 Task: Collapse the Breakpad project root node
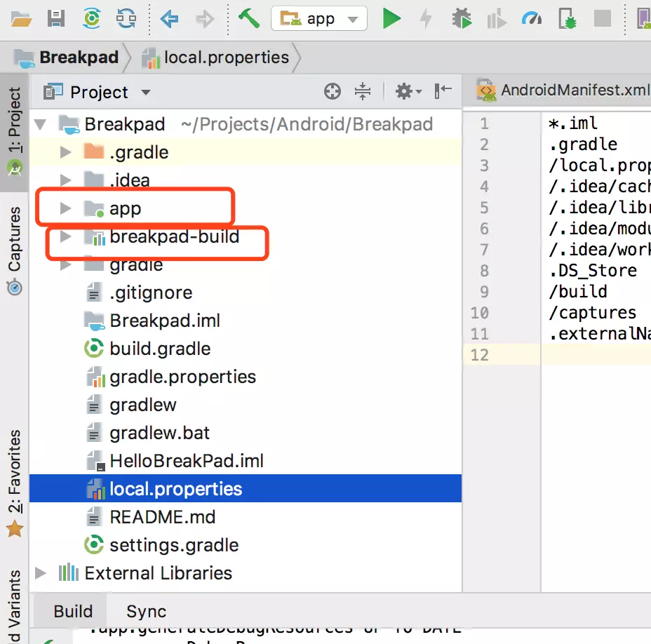pyautogui.click(x=42, y=124)
